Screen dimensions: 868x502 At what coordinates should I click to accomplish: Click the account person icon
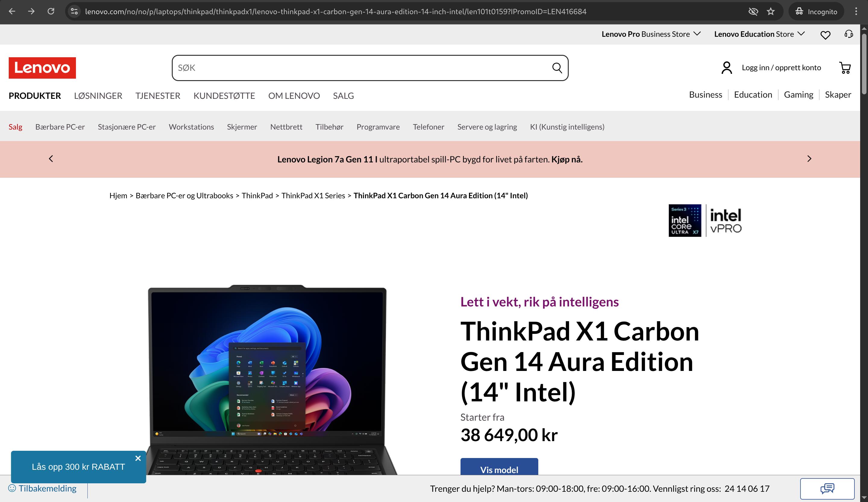tap(727, 68)
